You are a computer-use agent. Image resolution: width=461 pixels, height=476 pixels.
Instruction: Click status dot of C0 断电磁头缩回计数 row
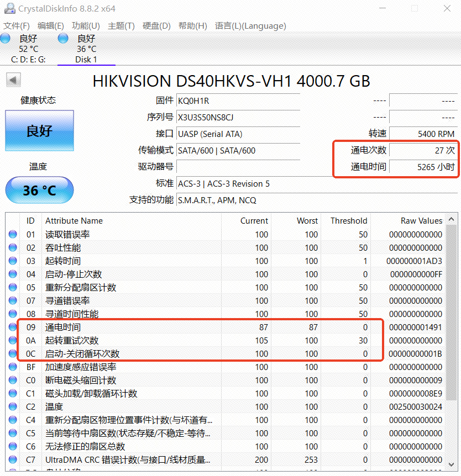(x=13, y=380)
